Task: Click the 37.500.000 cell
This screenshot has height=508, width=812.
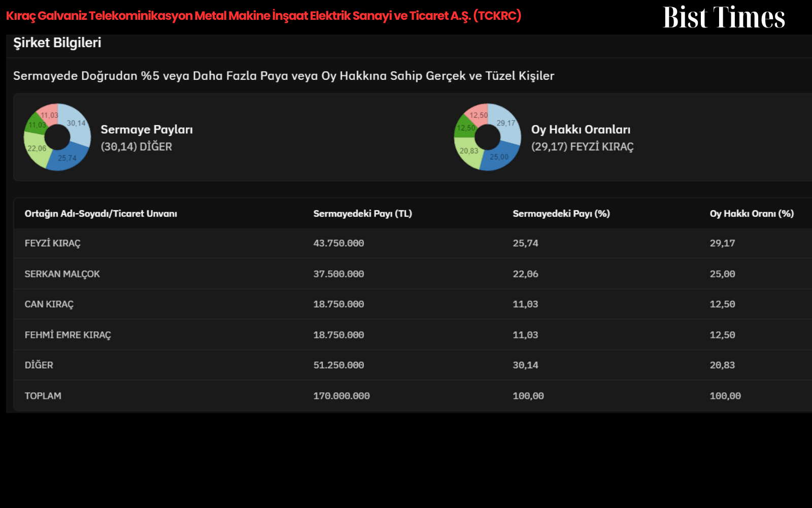Action: coord(339,274)
